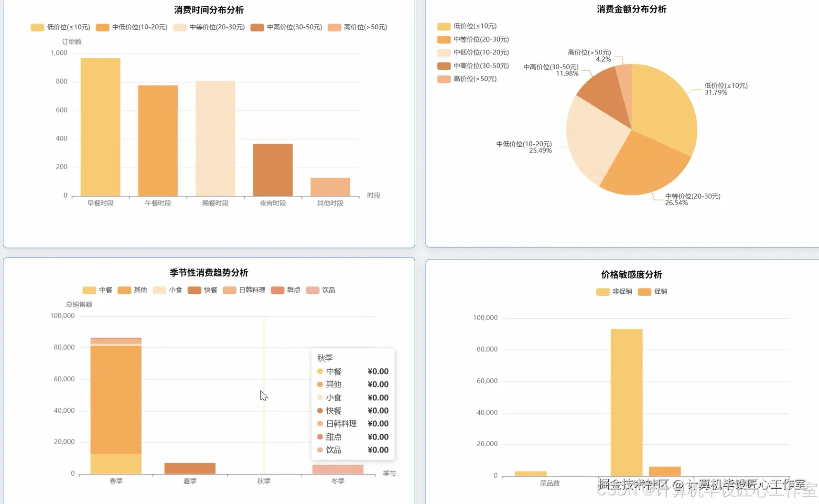This screenshot has height=504, width=819.
Task: Click the 夏季 bar in seasonal chart
Action: pyautogui.click(x=190, y=469)
